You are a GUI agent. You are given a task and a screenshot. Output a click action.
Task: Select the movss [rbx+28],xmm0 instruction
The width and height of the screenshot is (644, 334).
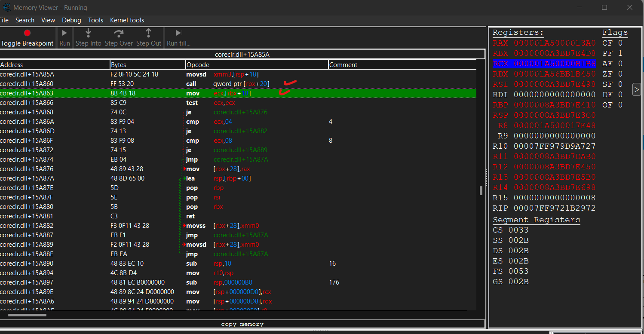pyautogui.click(x=238, y=226)
